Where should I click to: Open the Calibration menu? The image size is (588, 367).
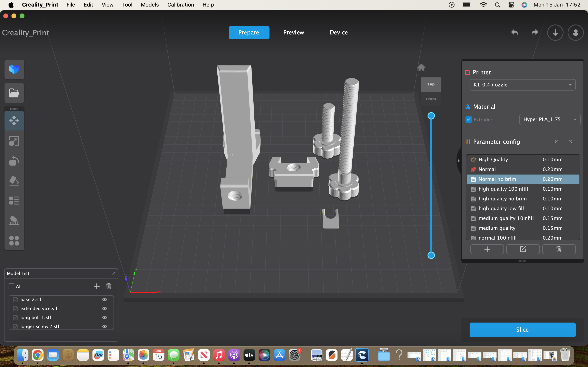[180, 5]
